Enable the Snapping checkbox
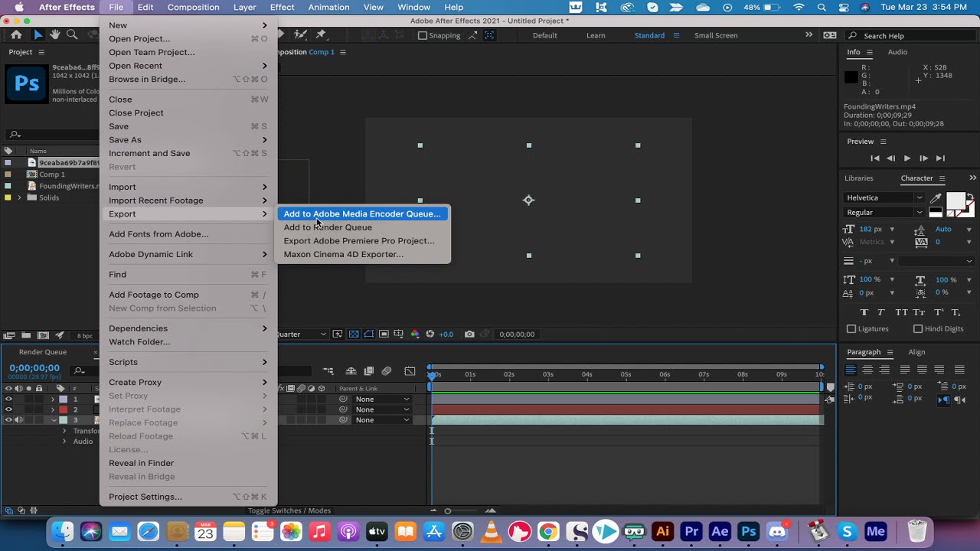The height and width of the screenshot is (551, 980). (422, 36)
